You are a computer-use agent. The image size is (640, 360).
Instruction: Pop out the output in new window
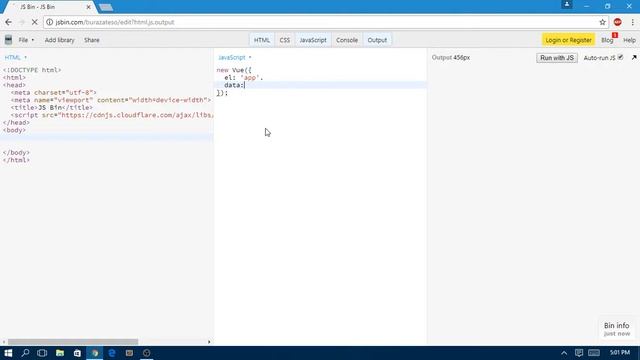click(634, 58)
